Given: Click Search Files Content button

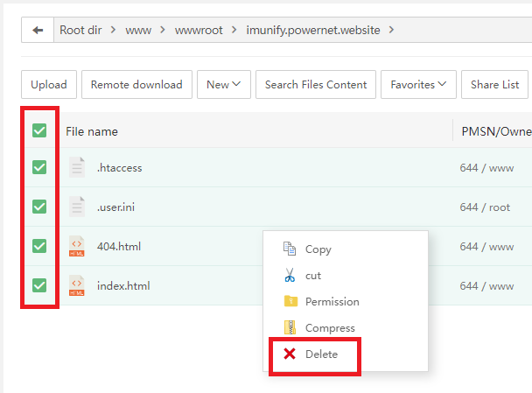Looking at the screenshot, I should pyautogui.click(x=316, y=85).
